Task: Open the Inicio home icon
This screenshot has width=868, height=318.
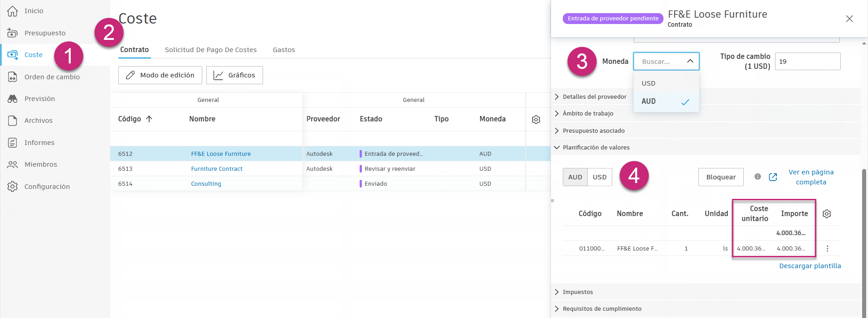Action: (13, 11)
